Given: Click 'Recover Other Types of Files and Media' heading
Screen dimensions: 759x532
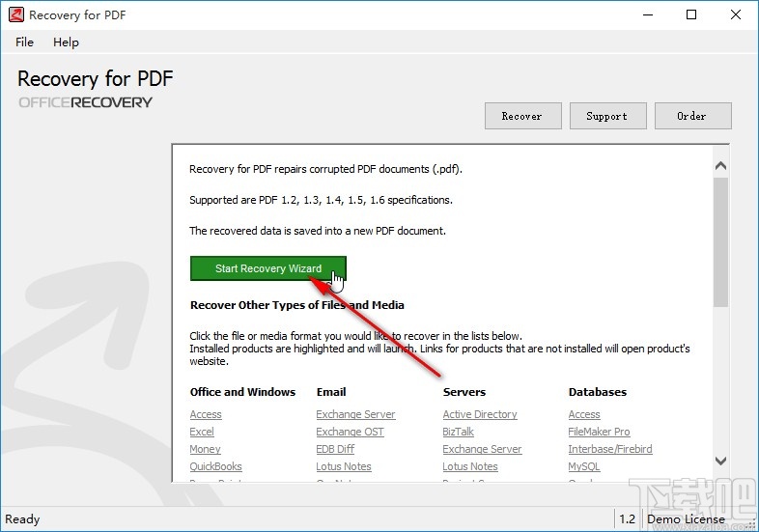Looking at the screenshot, I should [x=297, y=305].
